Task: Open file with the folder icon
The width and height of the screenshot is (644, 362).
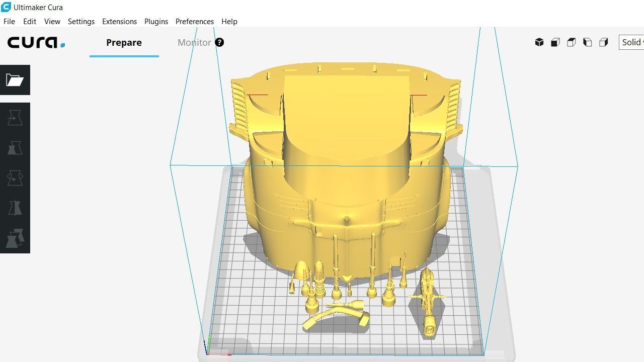Action: pos(15,80)
